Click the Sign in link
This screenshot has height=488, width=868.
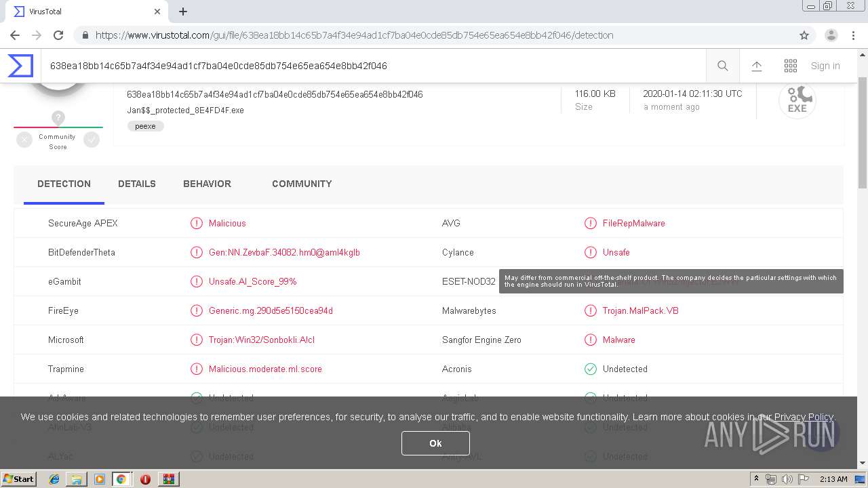(825, 66)
